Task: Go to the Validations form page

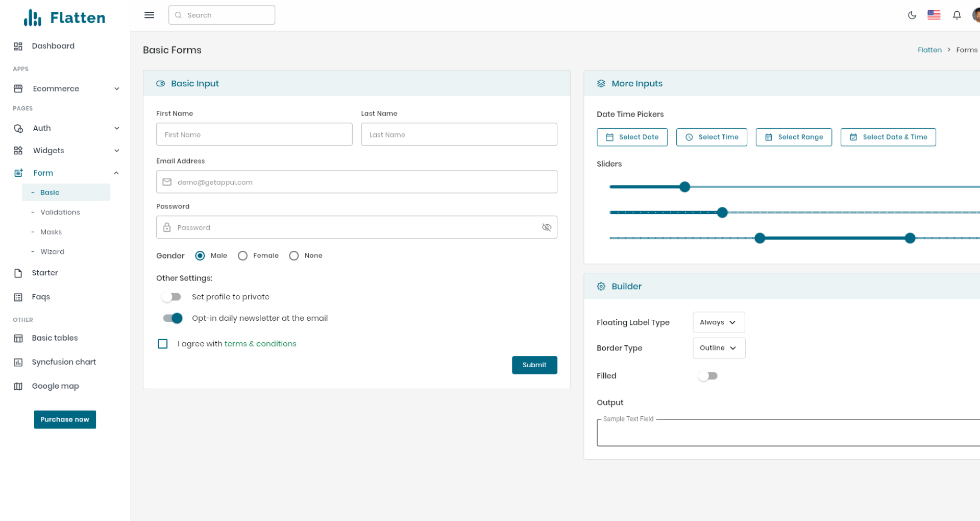Action: point(60,212)
